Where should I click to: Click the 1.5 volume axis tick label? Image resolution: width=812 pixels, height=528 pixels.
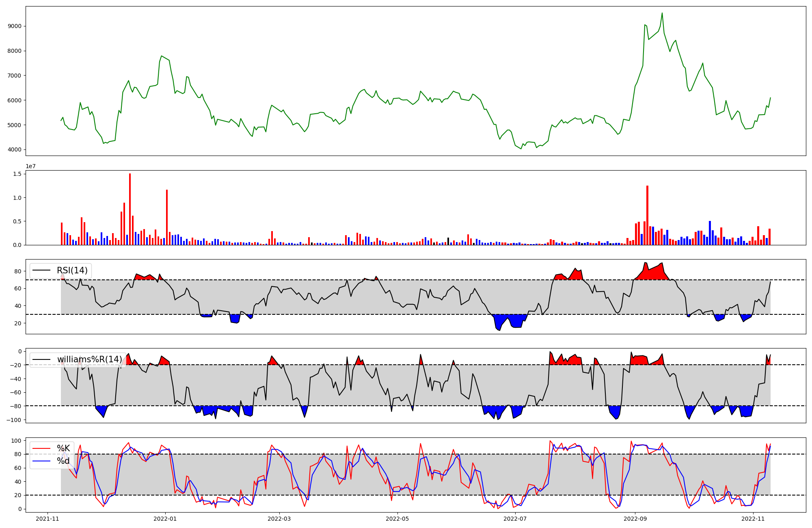[x=18, y=174]
